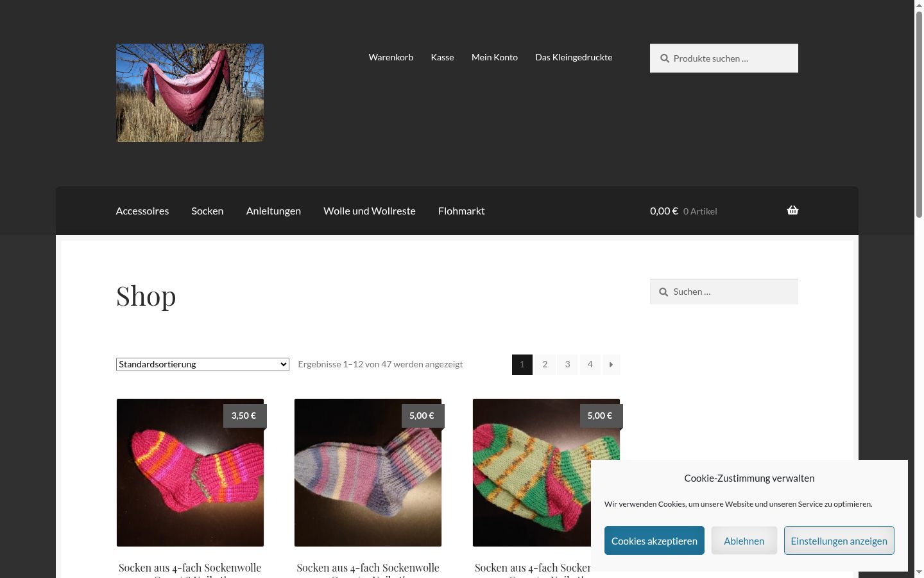Click the 'Ergebnisse 1–12 von 47' text

click(x=381, y=364)
